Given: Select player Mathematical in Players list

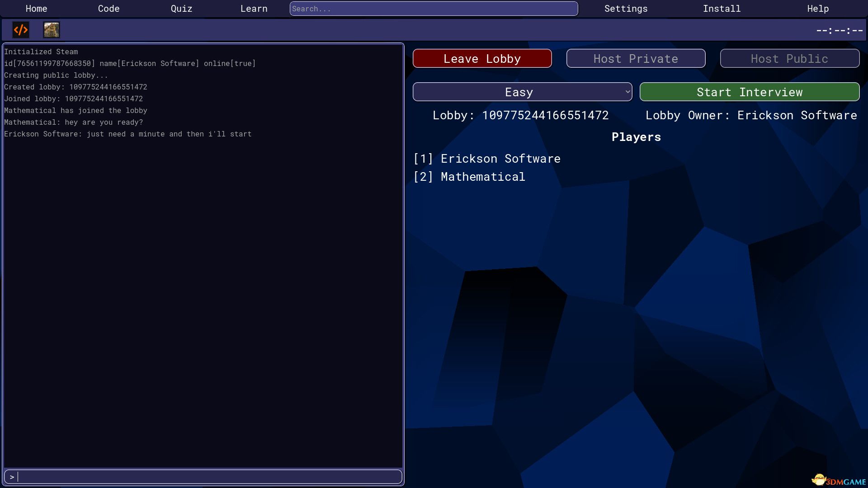Looking at the screenshot, I should point(482,177).
